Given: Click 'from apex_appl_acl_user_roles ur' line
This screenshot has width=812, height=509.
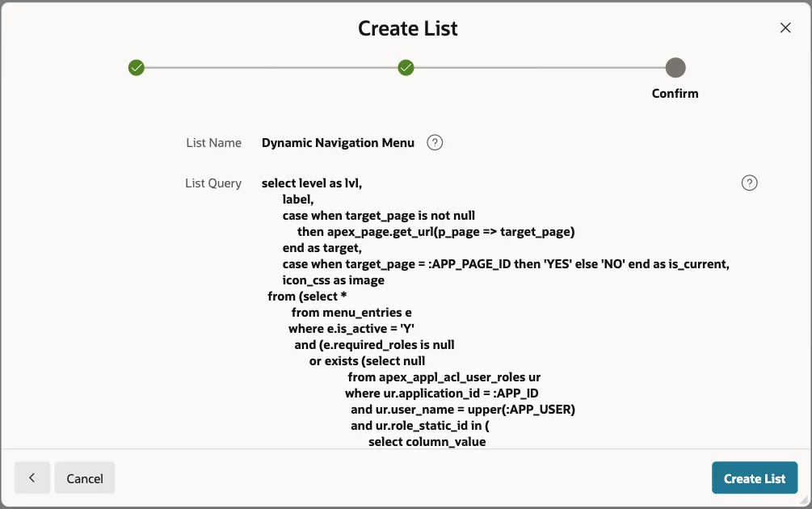Looking at the screenshot, I should [444, 377].
